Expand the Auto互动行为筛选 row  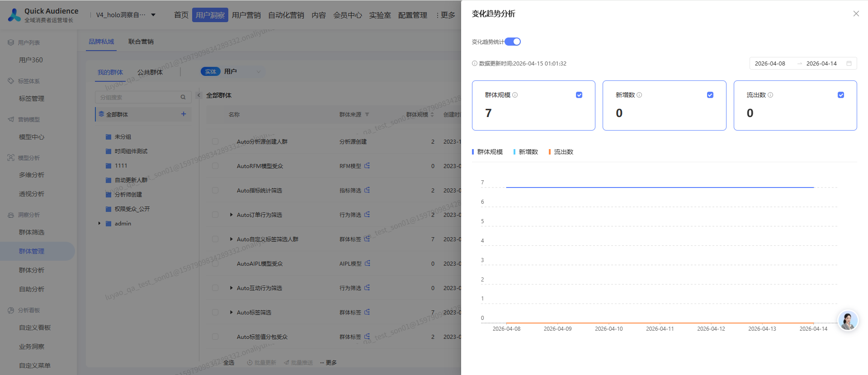231,288
